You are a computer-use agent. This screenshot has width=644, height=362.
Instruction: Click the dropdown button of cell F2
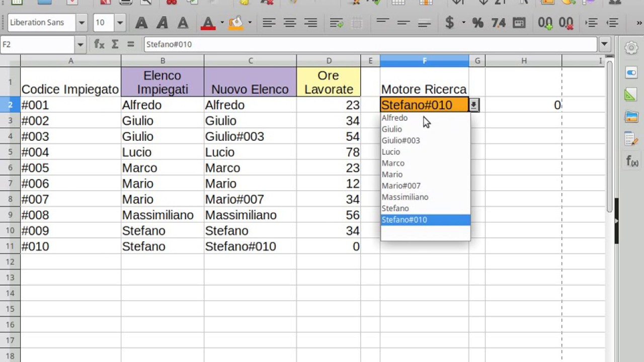[474, 105]
